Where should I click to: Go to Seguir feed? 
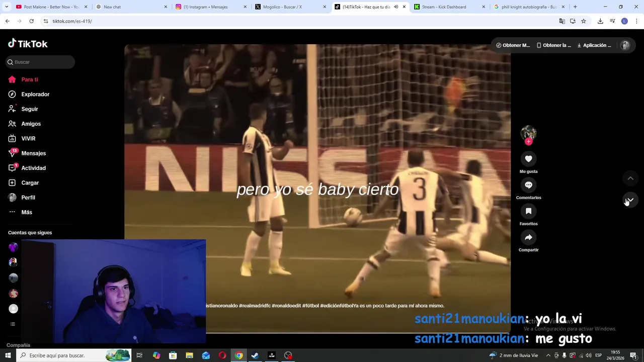point(23,109)
